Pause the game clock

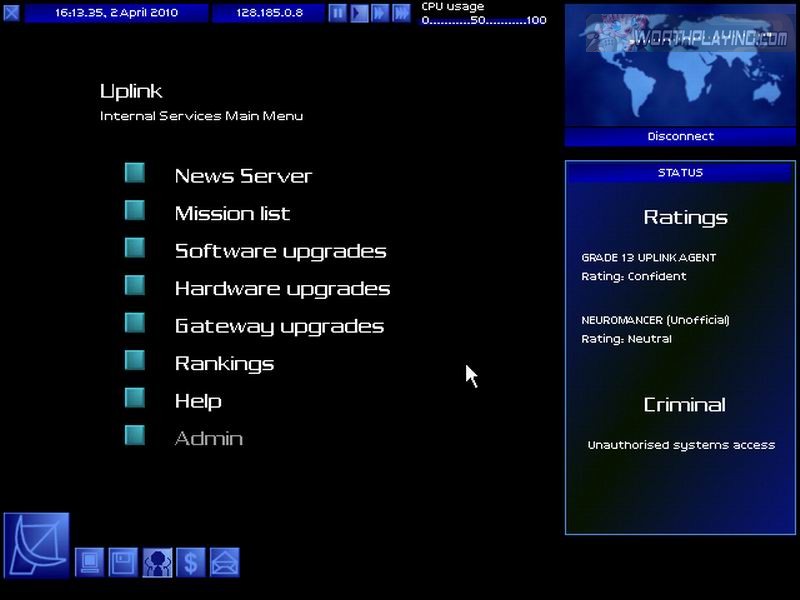338,13
